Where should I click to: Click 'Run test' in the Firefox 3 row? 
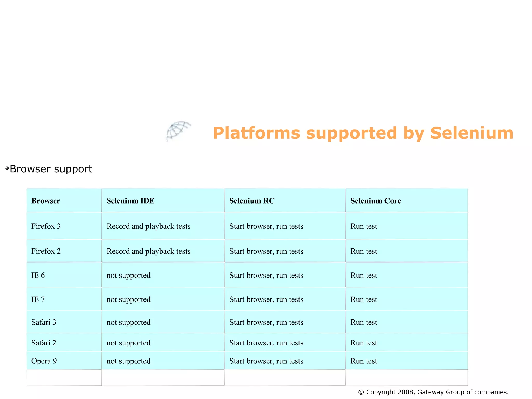(364, 226)
